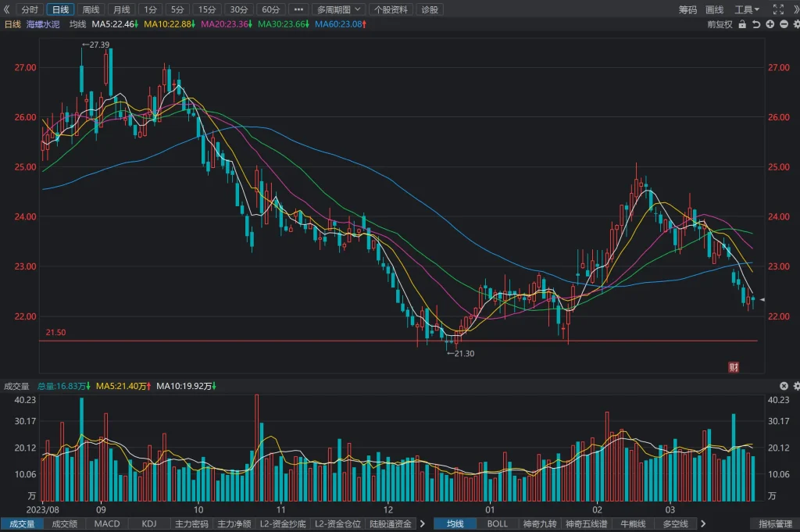800x532 pixels.
Task: Click the green MA30:23.66 legend
Action: click(x=284, y=24)
